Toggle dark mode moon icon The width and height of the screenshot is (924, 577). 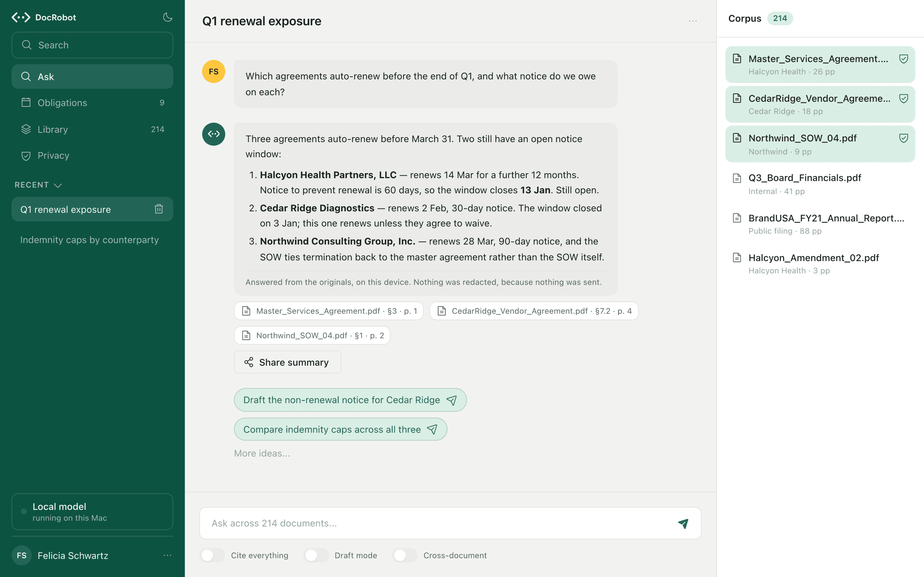pos(167,17)
